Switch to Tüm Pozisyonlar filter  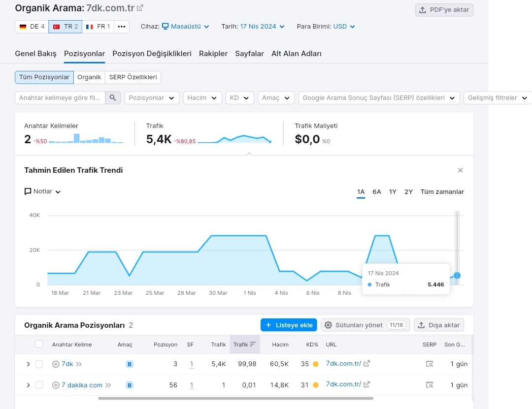click(x=44, y=77)
